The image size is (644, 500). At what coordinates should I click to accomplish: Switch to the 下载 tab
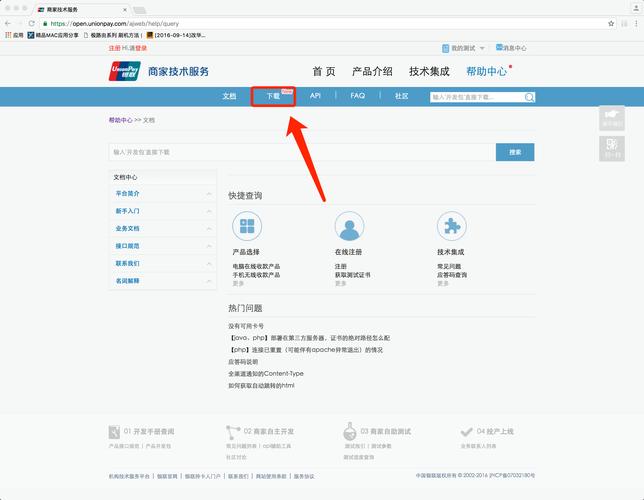pos(272,96)
